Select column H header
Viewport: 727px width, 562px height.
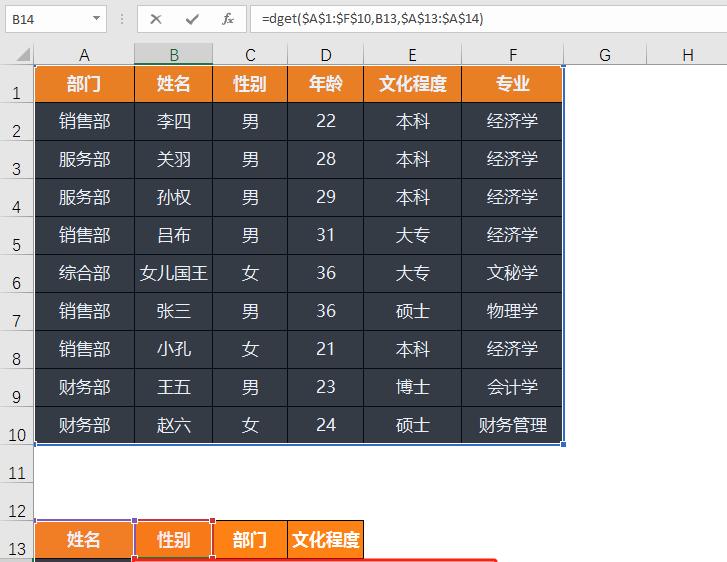[687, 54]
